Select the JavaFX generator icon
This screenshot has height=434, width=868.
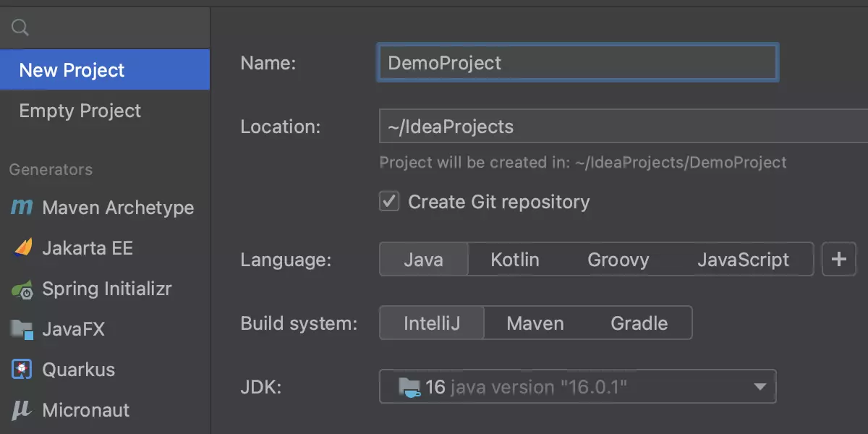pyautogui.click(x=20, y=329)
